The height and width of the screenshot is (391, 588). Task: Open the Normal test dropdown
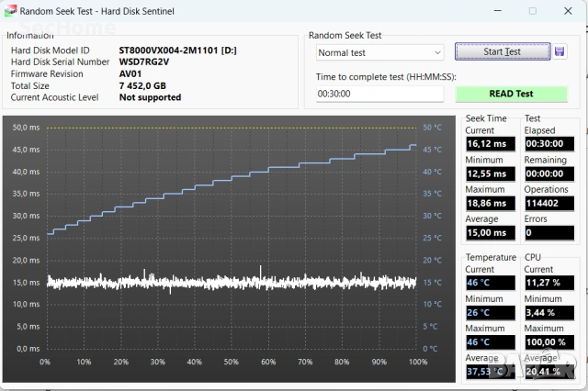(x=379, y=52)
